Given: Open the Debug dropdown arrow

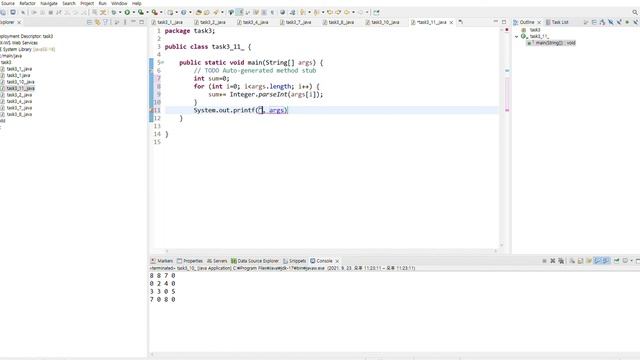Looking at the screenshot, I should coord(120,12).
